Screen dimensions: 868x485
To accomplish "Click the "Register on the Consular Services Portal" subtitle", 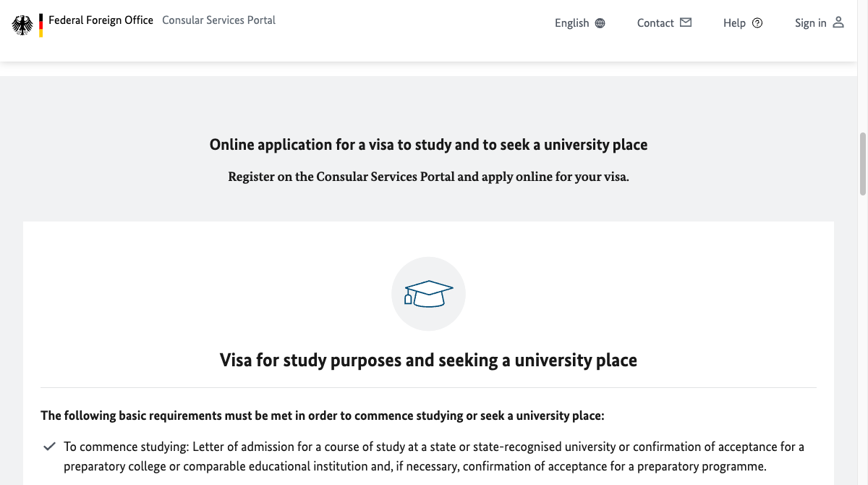I will (x=428, y=177).
